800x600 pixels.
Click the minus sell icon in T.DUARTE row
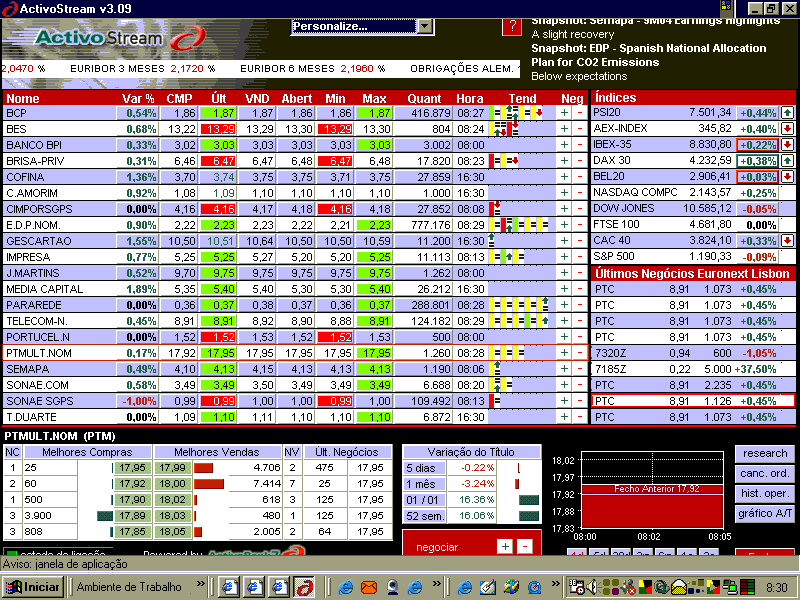coord(580,416)
